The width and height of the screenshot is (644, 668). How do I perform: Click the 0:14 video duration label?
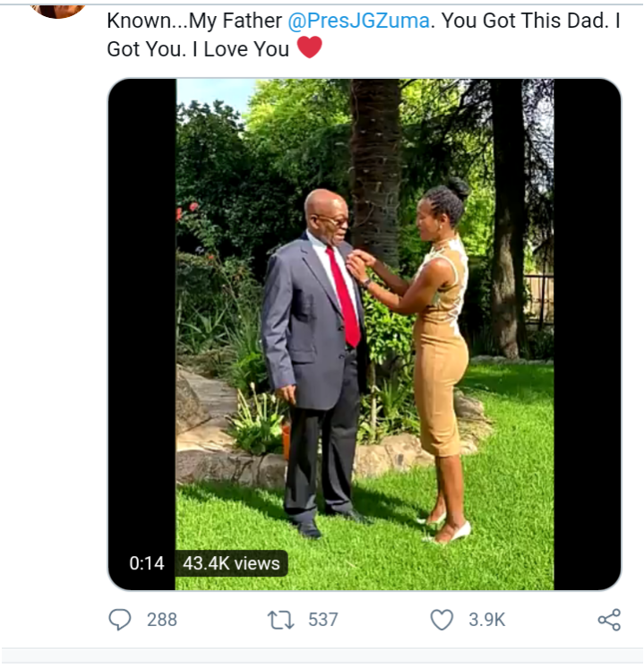pos(146,563)
